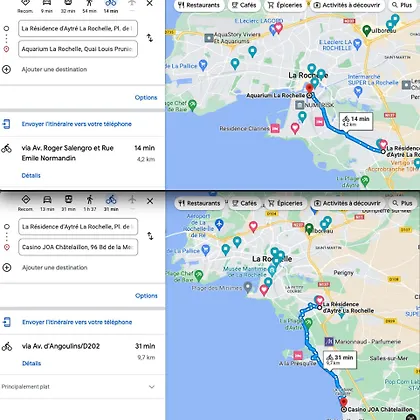This screenshot has width=420, height=420.
Task: Swap start and destination for Aquarium route
Action: point(150,38)
